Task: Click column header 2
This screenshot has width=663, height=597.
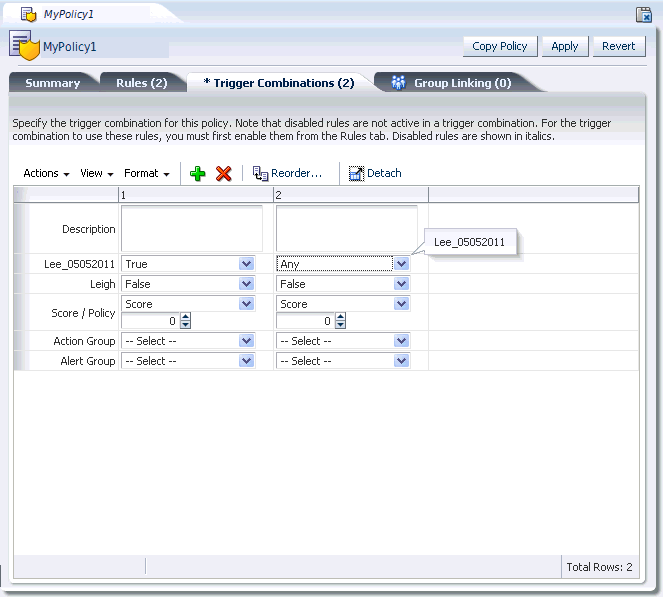Action: tap(351, 195)
